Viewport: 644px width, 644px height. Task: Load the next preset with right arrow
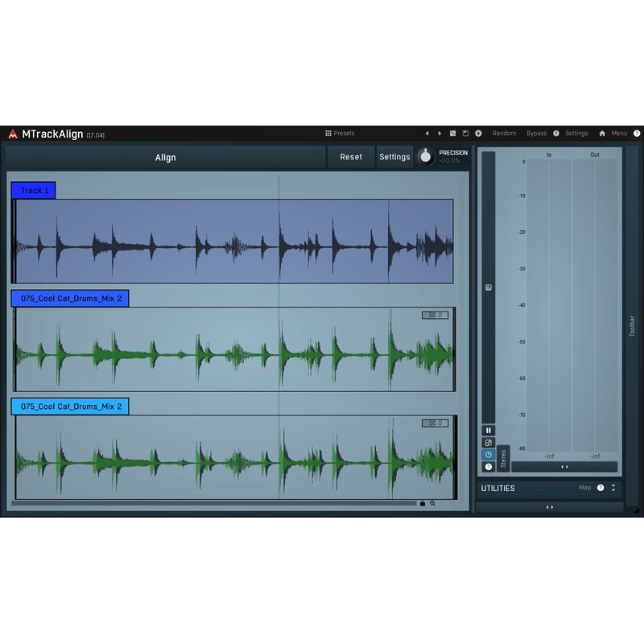click(440, 134)
